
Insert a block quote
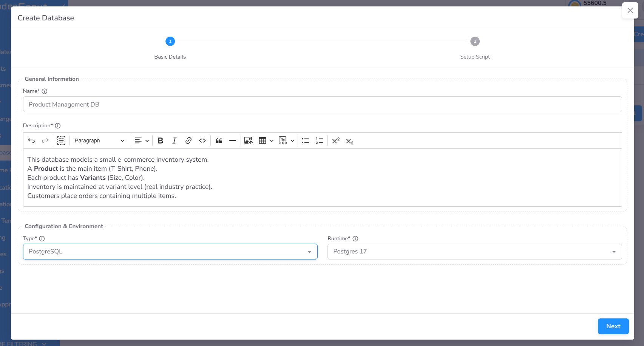point(219,141)
